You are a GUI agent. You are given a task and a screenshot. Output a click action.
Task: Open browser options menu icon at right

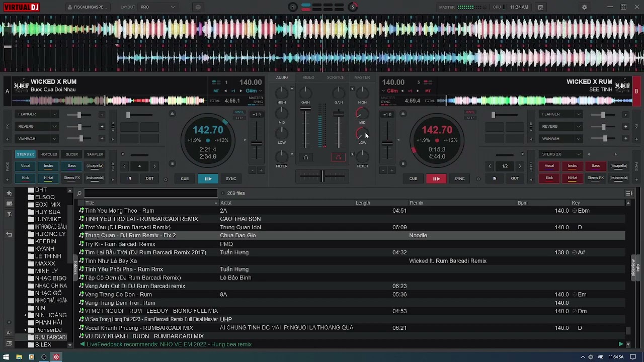click(x=629, y=193)
